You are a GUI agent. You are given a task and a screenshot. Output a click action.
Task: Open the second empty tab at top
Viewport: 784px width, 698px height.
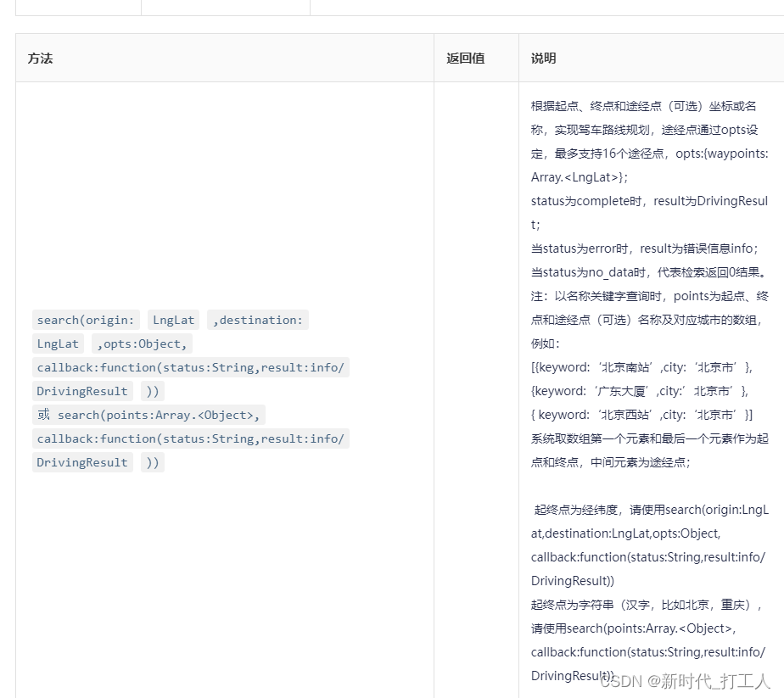[225, 7]
